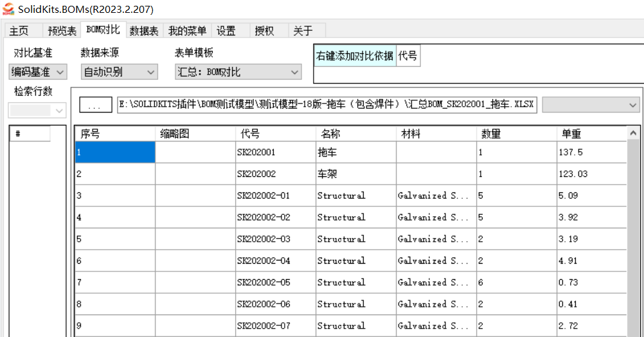Open the 关于 tab
The image size is (644, 337).
click(x=307, y=31)
